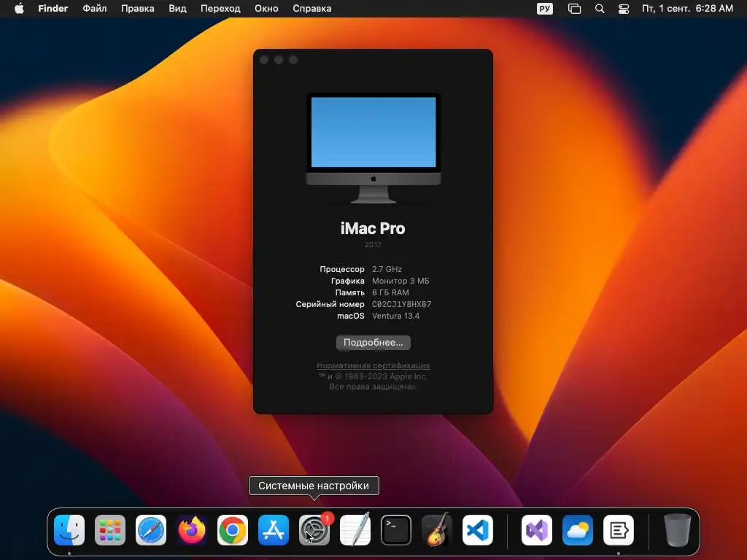Viewport: 747px width, 560px height.
Task: Click the serial number C02CJ1Y8HX87
Action: point(402,304)
